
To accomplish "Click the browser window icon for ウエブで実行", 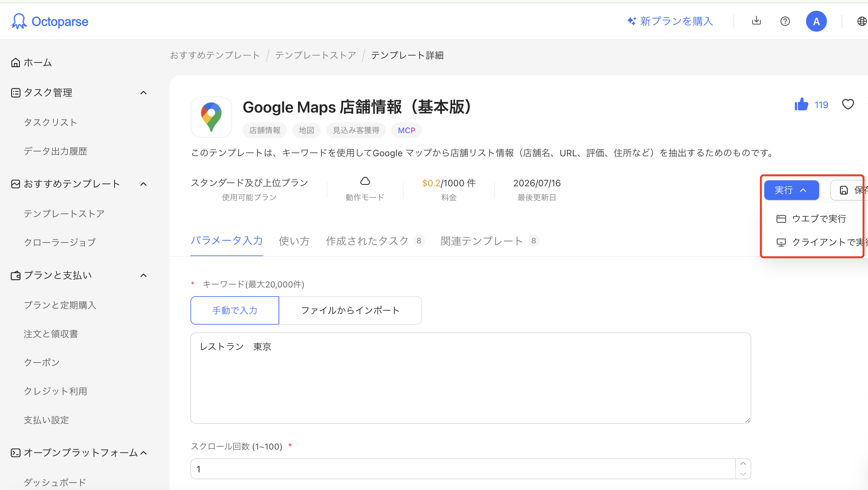I will tap(781, 219).
